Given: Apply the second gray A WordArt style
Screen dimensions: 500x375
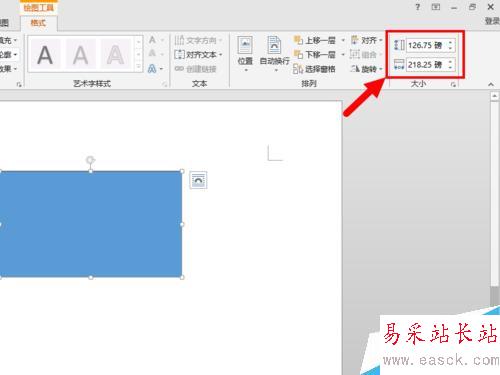Looking at the screenshot, I should click(81, 55).
